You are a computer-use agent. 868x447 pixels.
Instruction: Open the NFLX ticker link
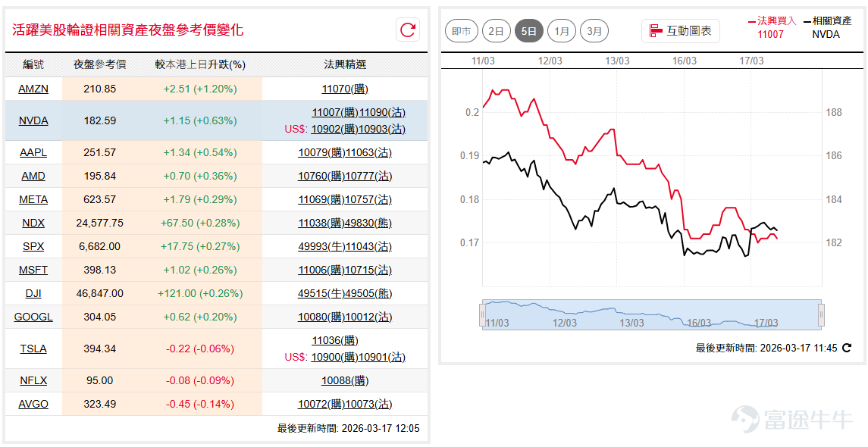[33, 380]
